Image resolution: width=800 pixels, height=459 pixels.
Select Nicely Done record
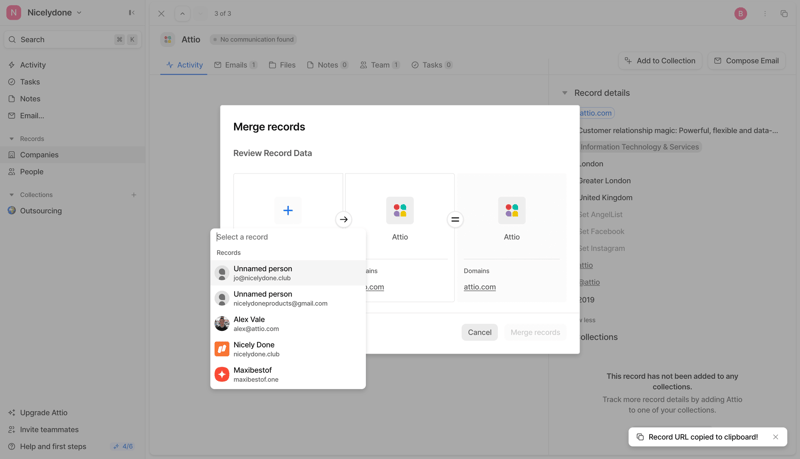288,349
